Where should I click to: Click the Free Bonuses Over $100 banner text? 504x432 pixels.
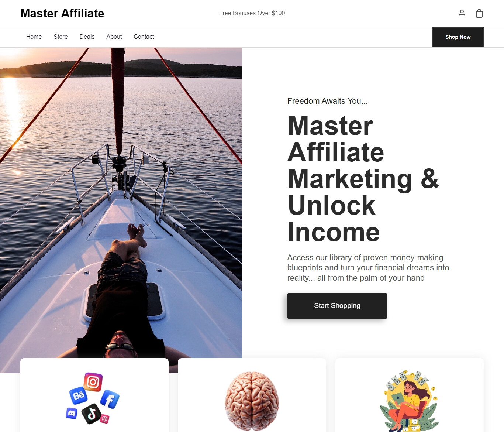pos(252,13)
